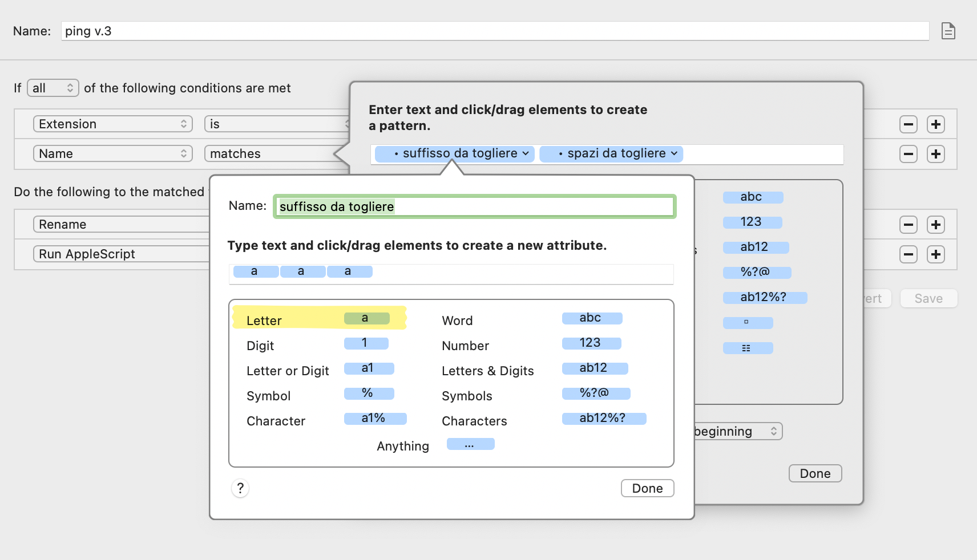Select the Symbol token '%'

coord(369,393)
